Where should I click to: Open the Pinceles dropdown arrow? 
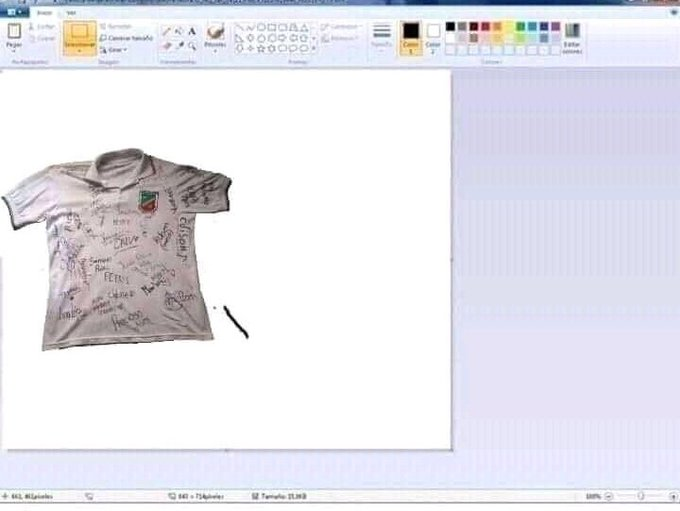pos(215,51)
